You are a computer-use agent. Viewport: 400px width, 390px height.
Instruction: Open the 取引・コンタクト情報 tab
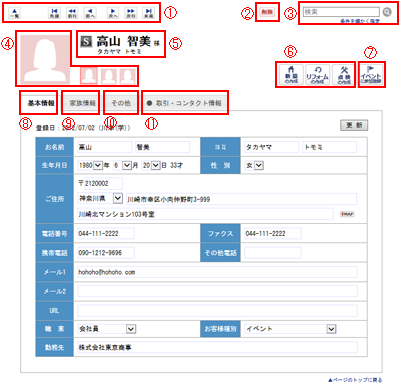(185, 103)
